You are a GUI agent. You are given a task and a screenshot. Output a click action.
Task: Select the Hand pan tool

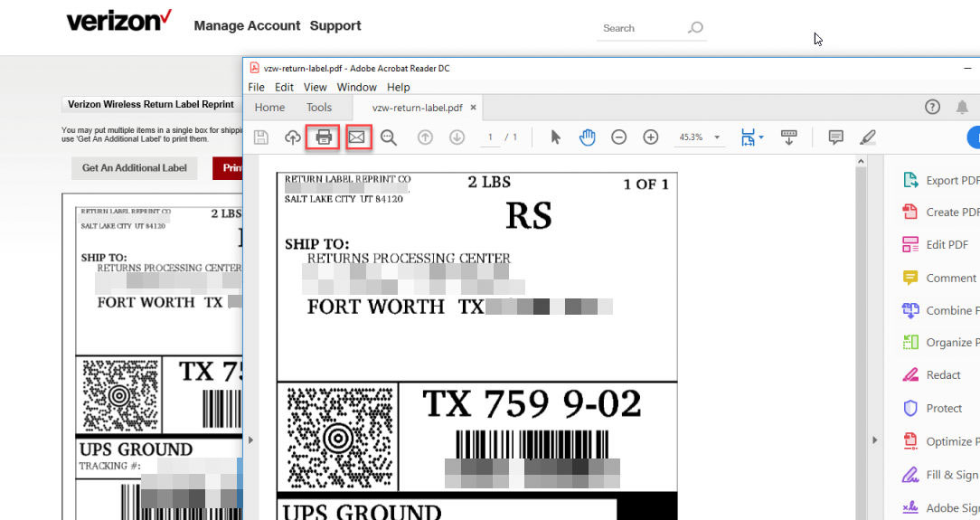(x=588, y=137)
